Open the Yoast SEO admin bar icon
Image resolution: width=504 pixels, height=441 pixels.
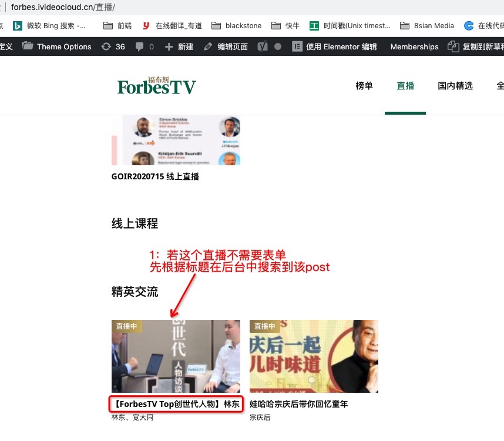[263, 46]
